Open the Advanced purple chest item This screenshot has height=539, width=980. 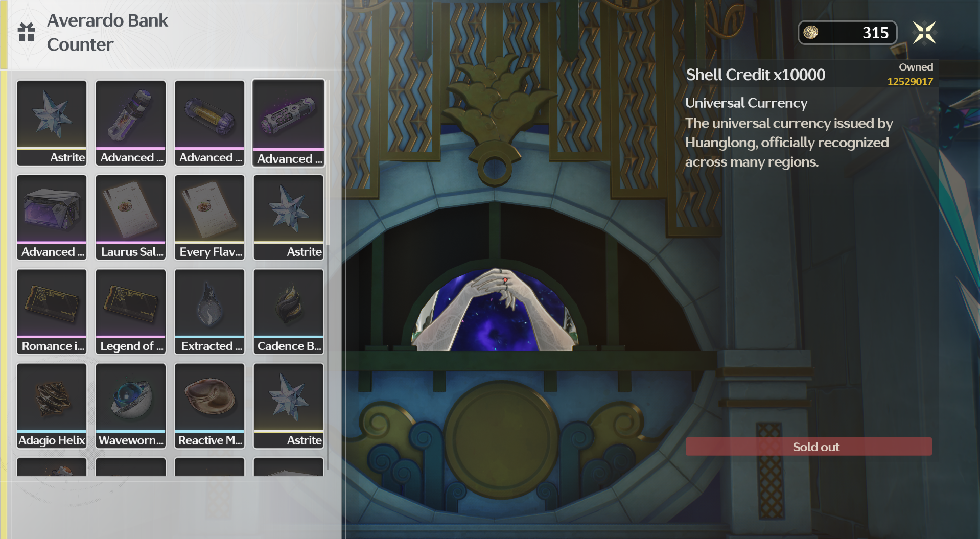(x=52, y=217)
